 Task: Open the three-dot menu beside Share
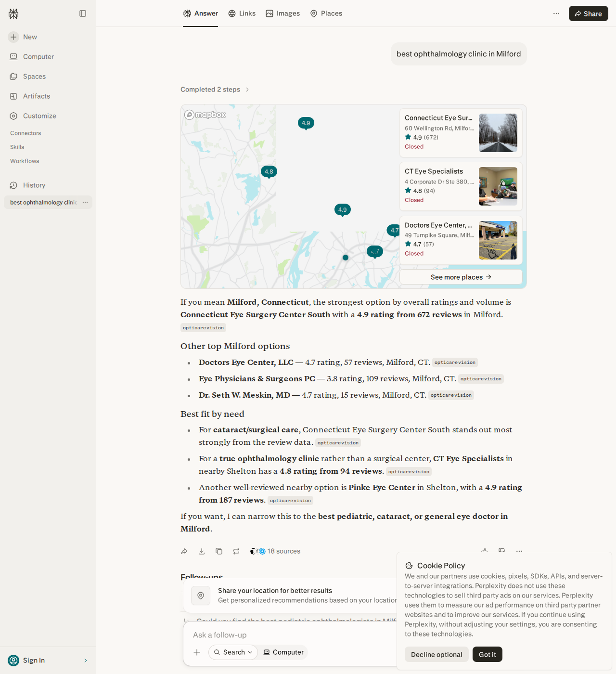tap(556, 13)
